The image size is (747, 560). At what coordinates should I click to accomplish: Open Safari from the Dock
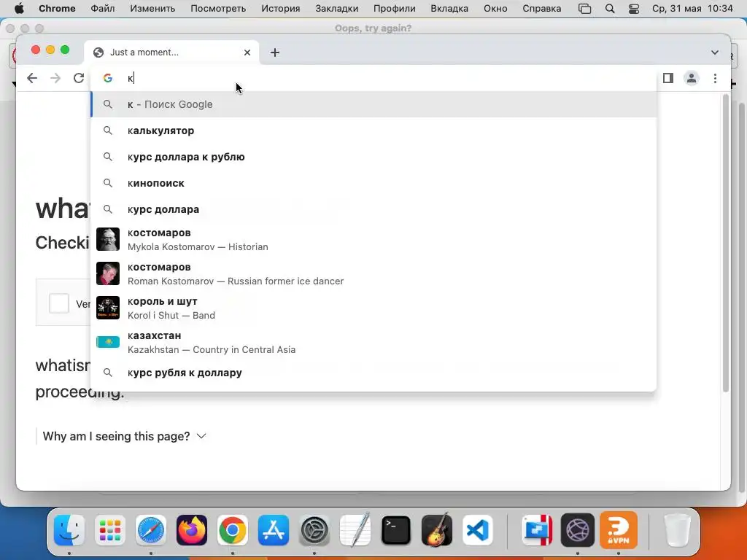tap(151, 530)
